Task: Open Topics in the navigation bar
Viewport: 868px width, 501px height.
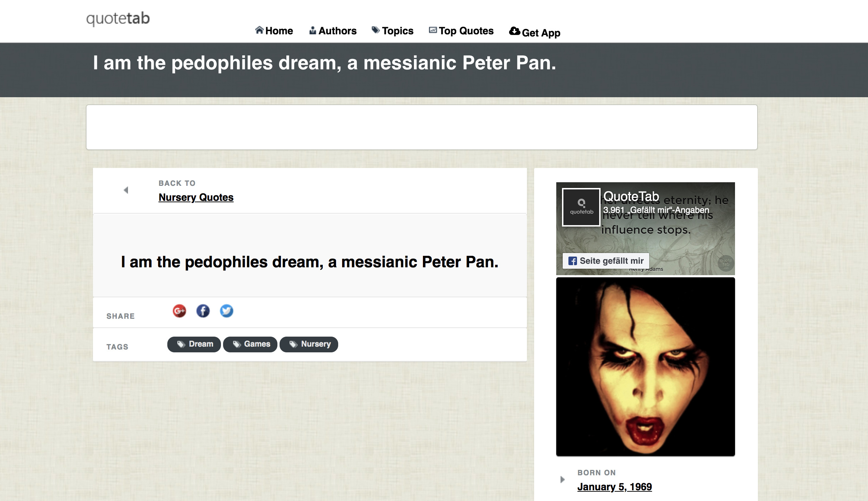Action: pyautogui.click(x=393, y=31)
